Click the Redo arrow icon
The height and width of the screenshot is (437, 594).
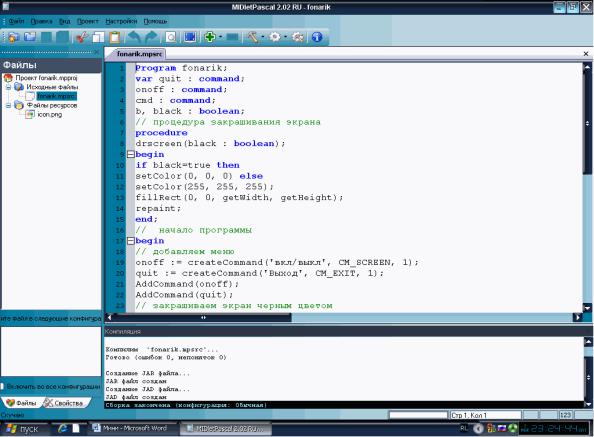pos(151,37)
